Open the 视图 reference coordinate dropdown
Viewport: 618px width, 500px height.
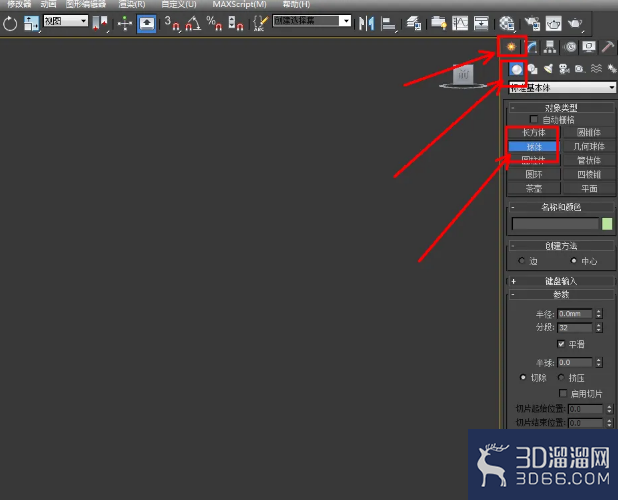(65, 20)
